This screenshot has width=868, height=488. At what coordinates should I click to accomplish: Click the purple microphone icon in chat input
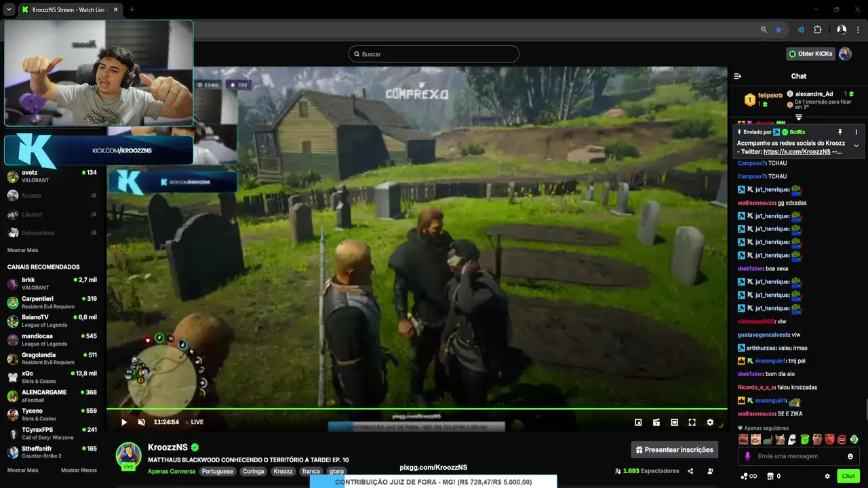(747, 456)
